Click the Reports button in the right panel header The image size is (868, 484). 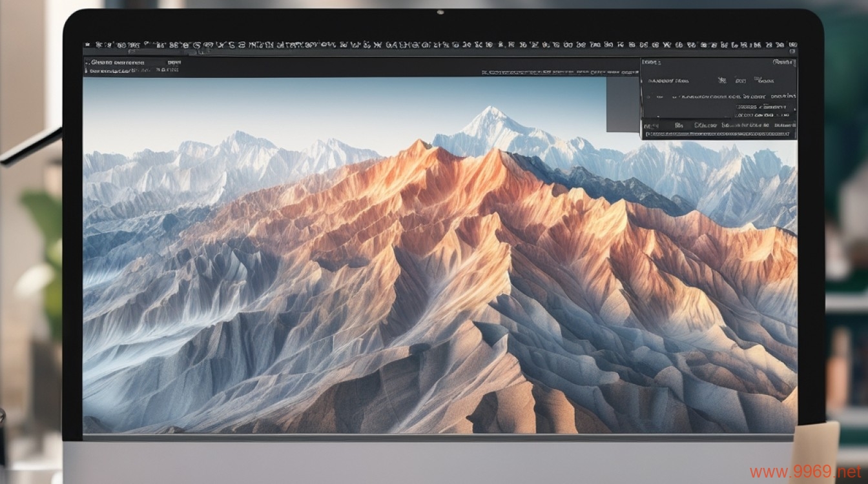click(783, 63)
